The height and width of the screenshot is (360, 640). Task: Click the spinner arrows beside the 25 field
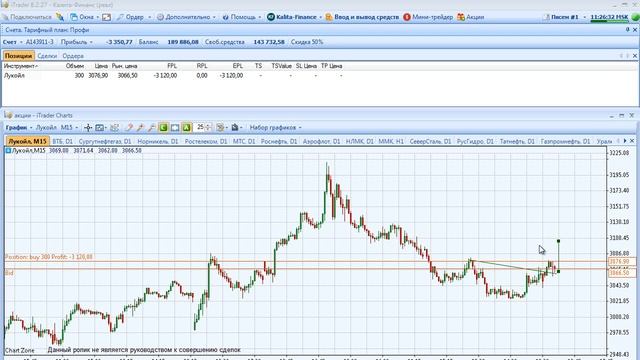pos(209,128)
